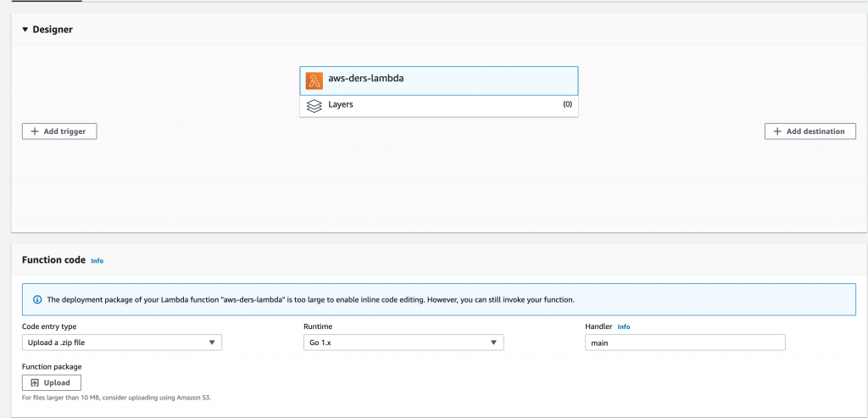
Task: Click the info circle icon in the notice banner
Action: [x=37, y=299]
